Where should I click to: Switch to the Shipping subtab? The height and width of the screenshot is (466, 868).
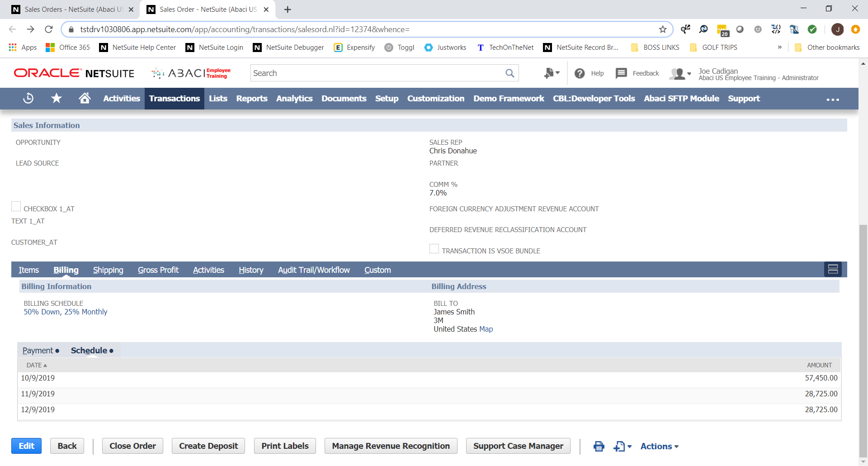(x=108, y=270)
